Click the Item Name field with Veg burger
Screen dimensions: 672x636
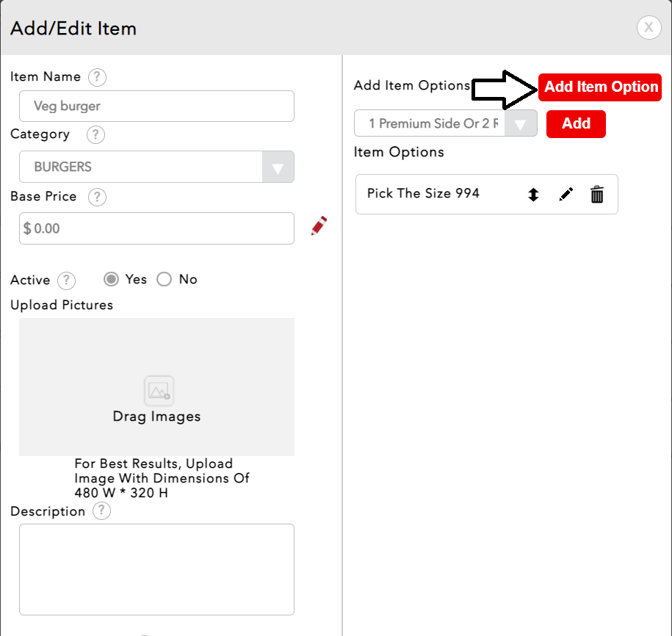(x=156, y=106)
